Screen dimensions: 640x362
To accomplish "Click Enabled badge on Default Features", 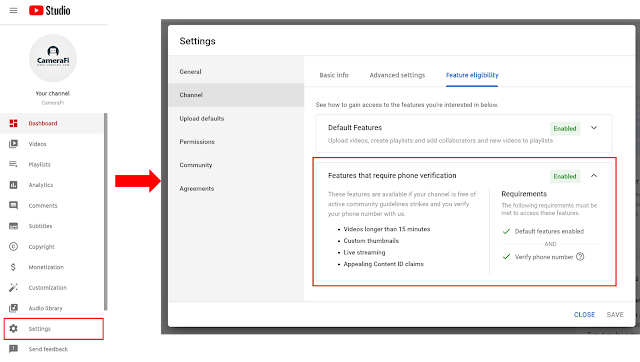I will coord(565,128).
